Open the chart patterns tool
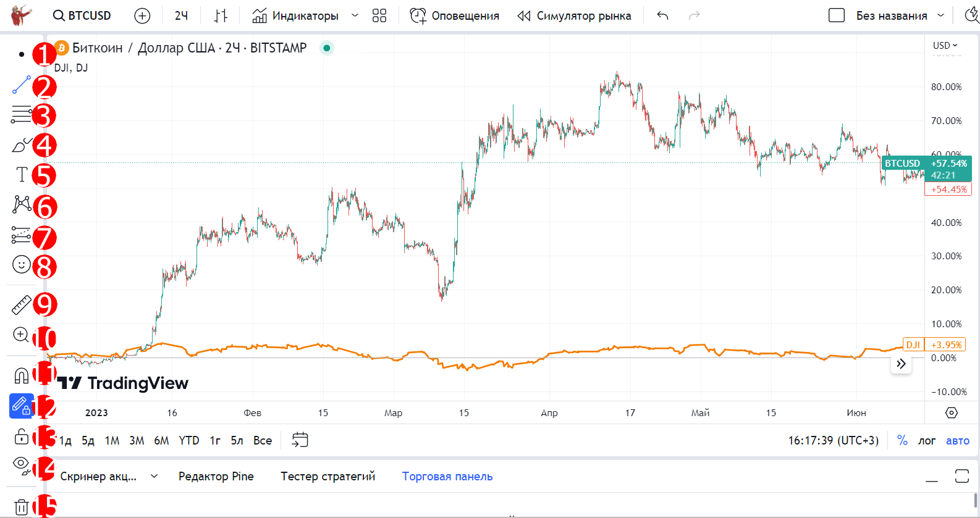The width and height of the screenshot is (980, 518). click(x=22, y=204)
